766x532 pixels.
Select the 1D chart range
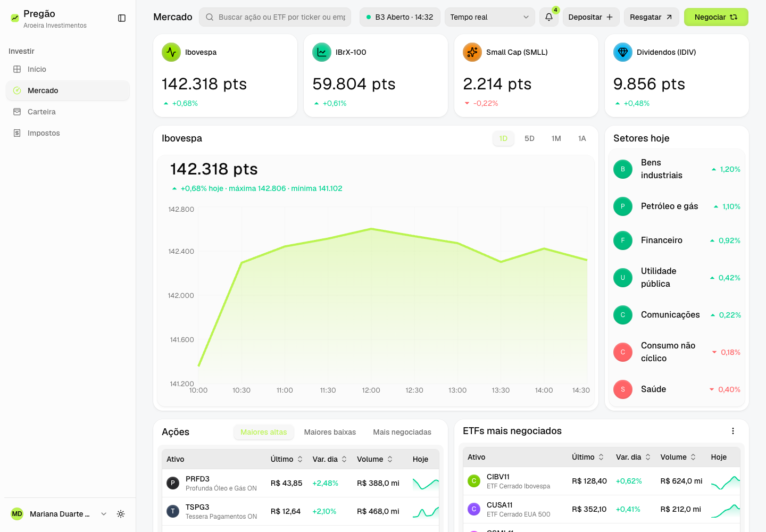(503, 138)
